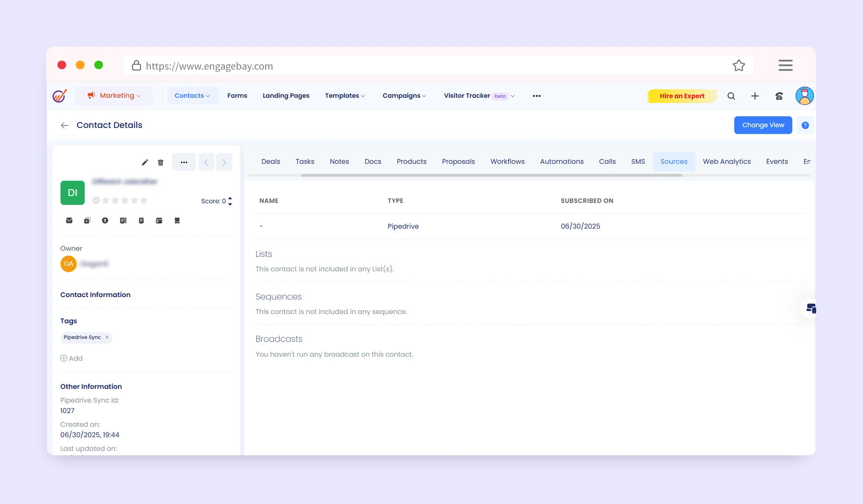Image resolution: width=863 pixels, height=504 pixels.
Task: Open the phone dialer icon
Action: pyautogui.click(x=779, y=96)
